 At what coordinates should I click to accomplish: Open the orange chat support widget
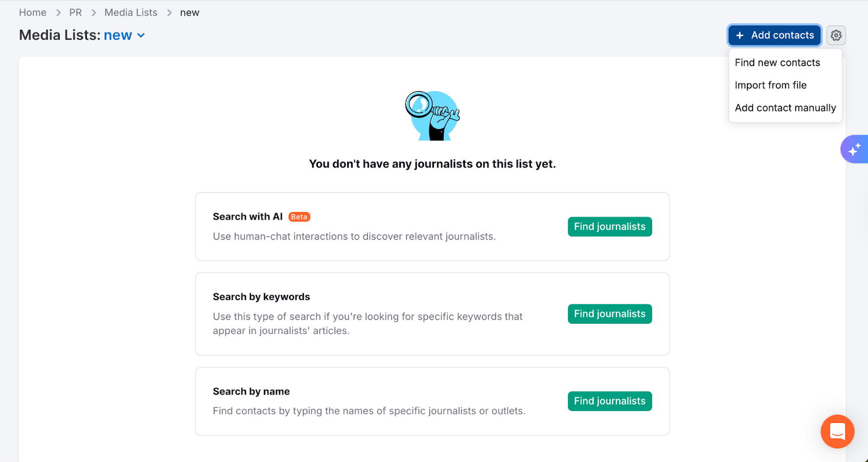pyautogui.click(x=837, y=432)
